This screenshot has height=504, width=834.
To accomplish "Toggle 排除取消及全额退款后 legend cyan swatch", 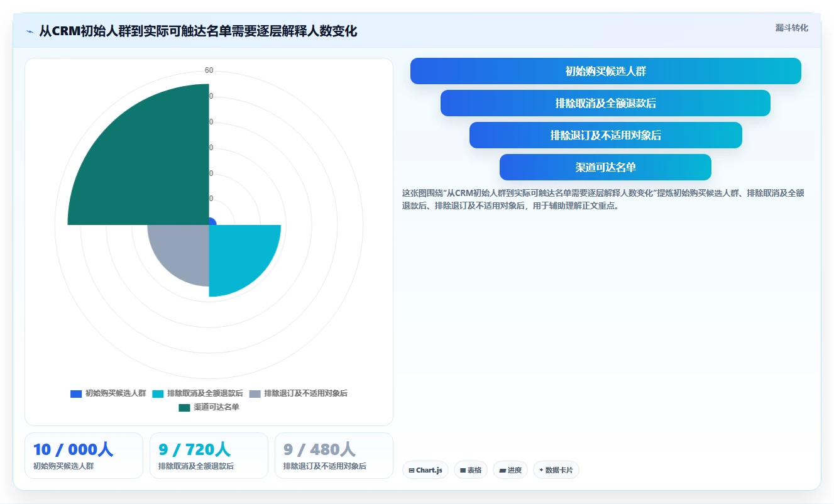I will pos(158,393).
